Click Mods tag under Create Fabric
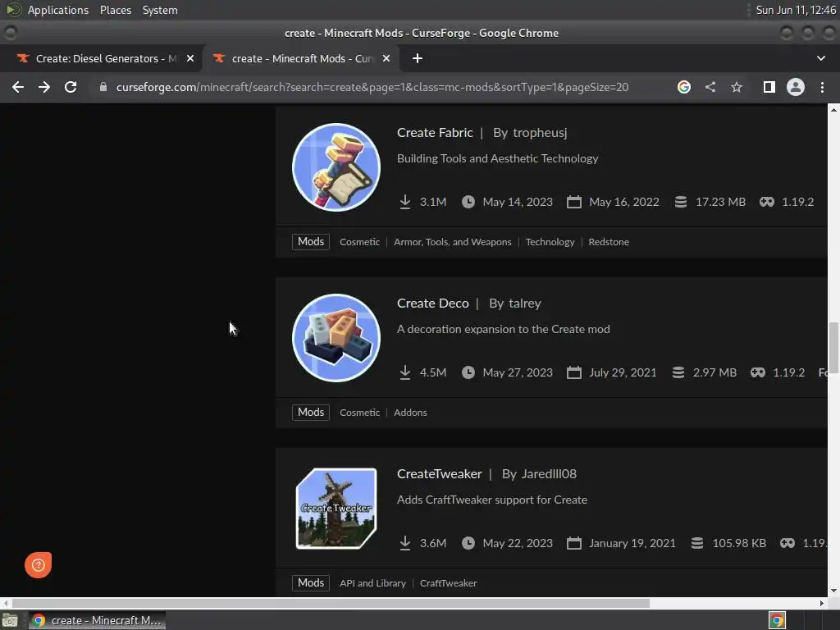This screenshot has height=630, width=840. (311, 242)
